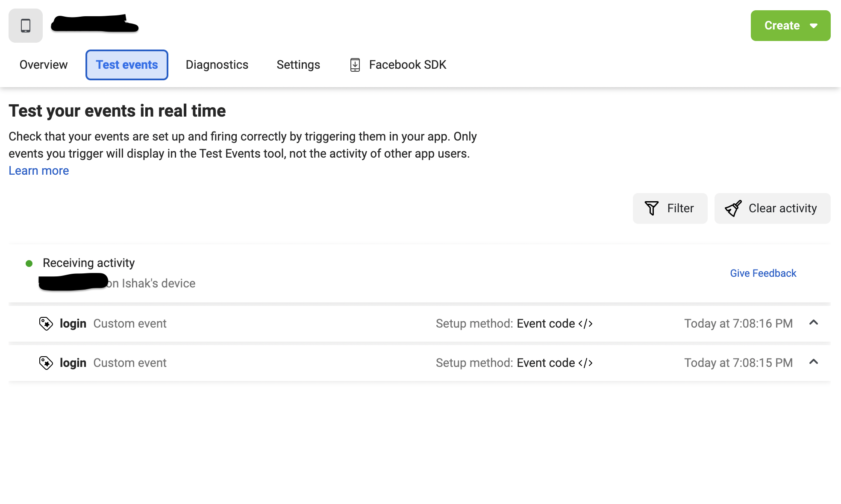Open the Create dropdown arrow
Viewport: 841px width, 504px height.
814,25
